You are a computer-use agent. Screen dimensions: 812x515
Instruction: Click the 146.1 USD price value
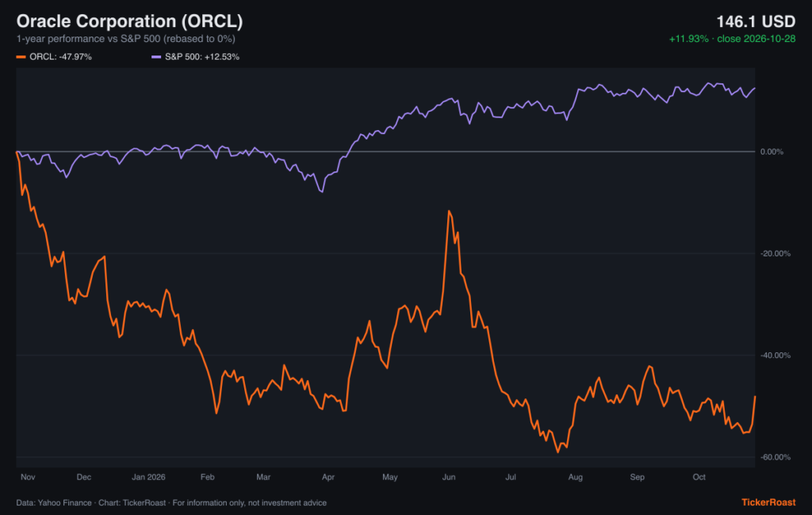point(756,21)
